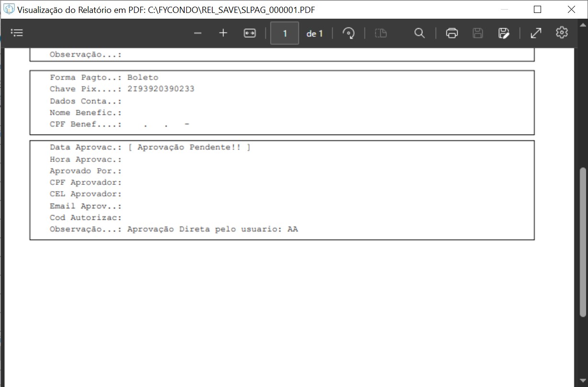Enter full screen mode
The height and width of the screenshot is (387, 588).
(536, 33)
